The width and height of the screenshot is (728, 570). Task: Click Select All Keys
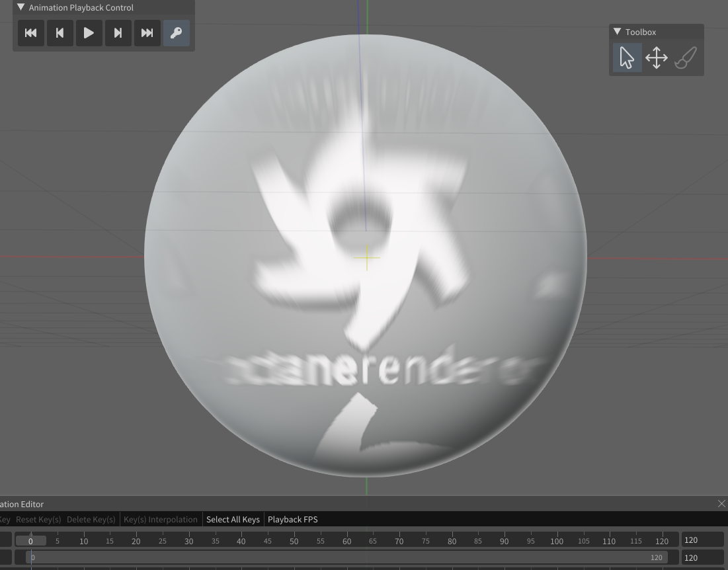click(233, 519)
